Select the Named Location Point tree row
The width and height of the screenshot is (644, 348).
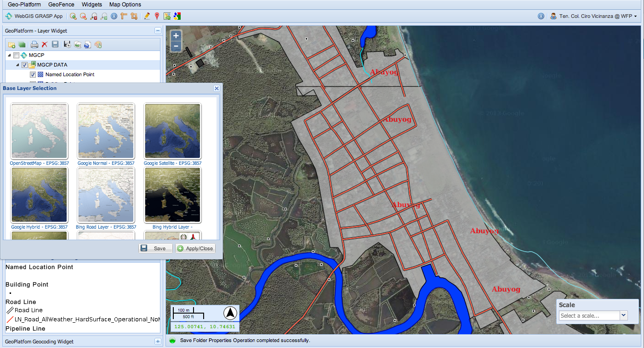click(83, 75)
